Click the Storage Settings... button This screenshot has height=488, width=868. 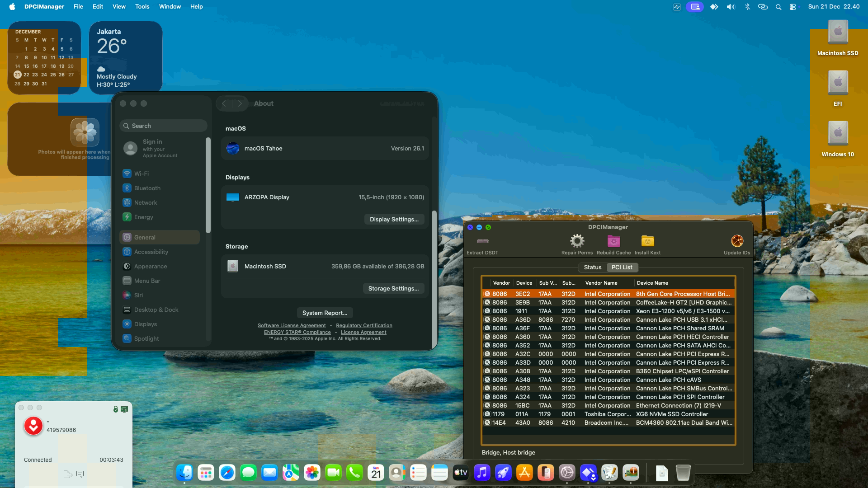[393, 288]
